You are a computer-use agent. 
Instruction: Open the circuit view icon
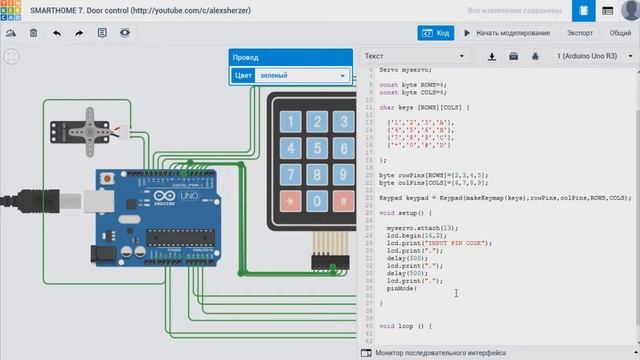click(583, 11)
